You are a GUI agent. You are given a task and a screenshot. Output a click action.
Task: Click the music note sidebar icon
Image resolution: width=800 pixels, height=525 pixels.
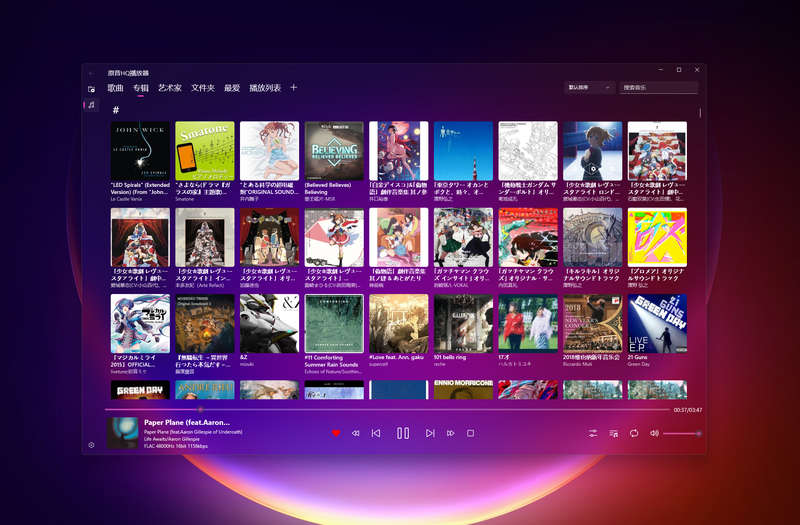click(91, 105)
